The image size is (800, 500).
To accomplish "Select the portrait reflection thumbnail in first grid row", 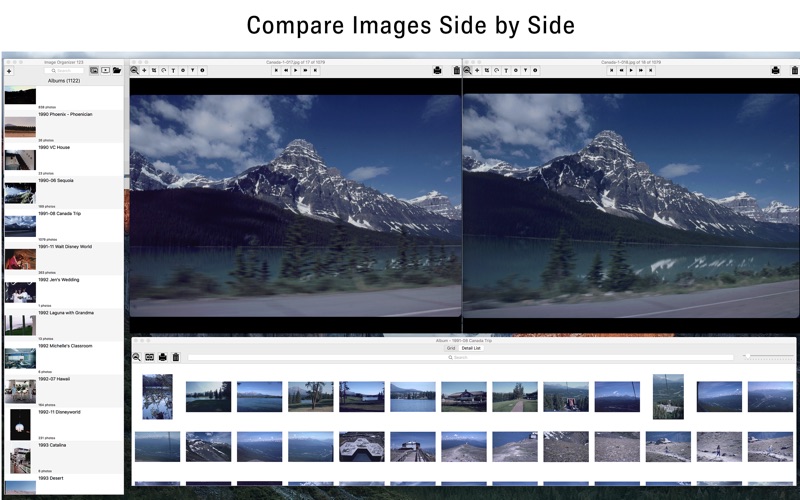I will [x=157, y=396].
